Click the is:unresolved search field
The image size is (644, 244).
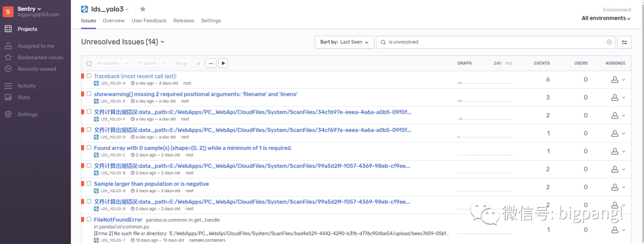(x=495, y=42)
